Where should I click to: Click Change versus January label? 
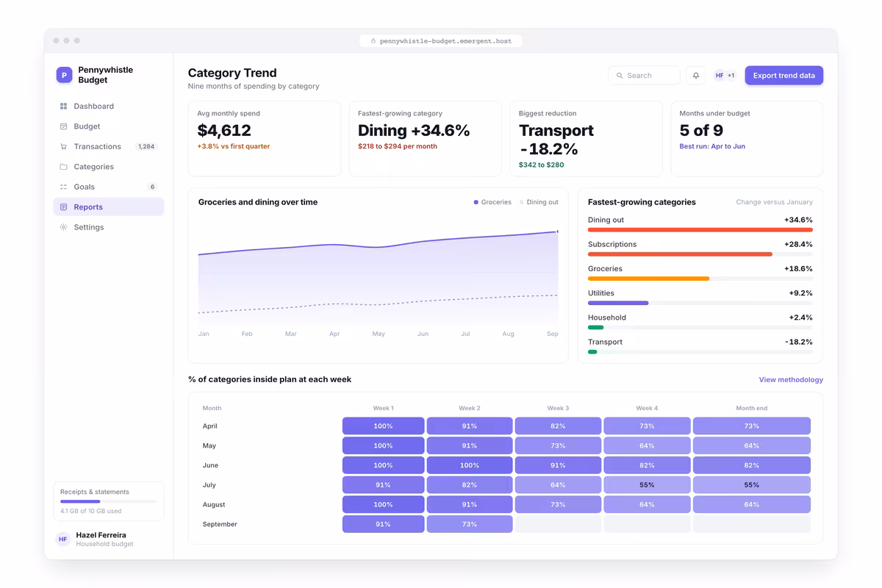click(x=775, y=202)
